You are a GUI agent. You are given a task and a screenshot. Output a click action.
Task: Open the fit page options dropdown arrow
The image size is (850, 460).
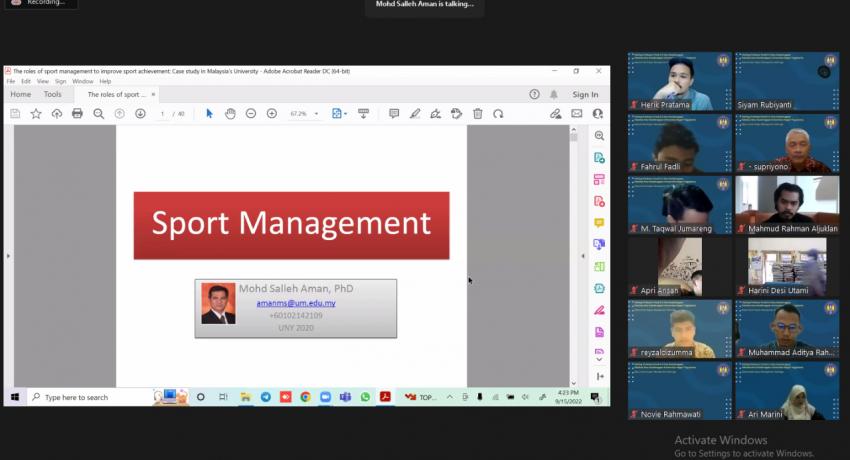345,114
